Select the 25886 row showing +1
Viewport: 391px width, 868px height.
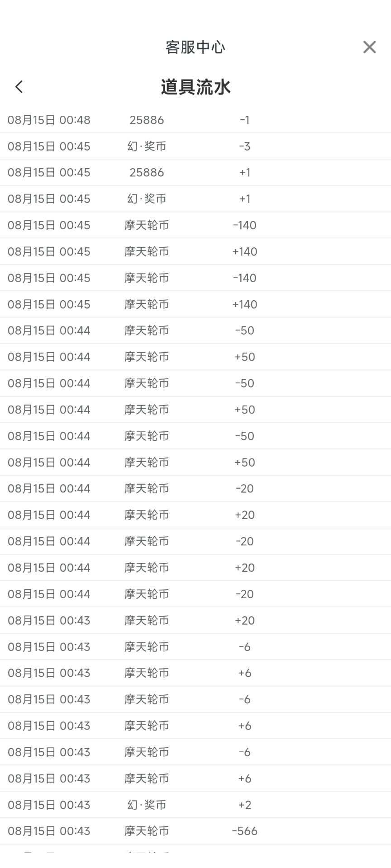tap(195, 172)
